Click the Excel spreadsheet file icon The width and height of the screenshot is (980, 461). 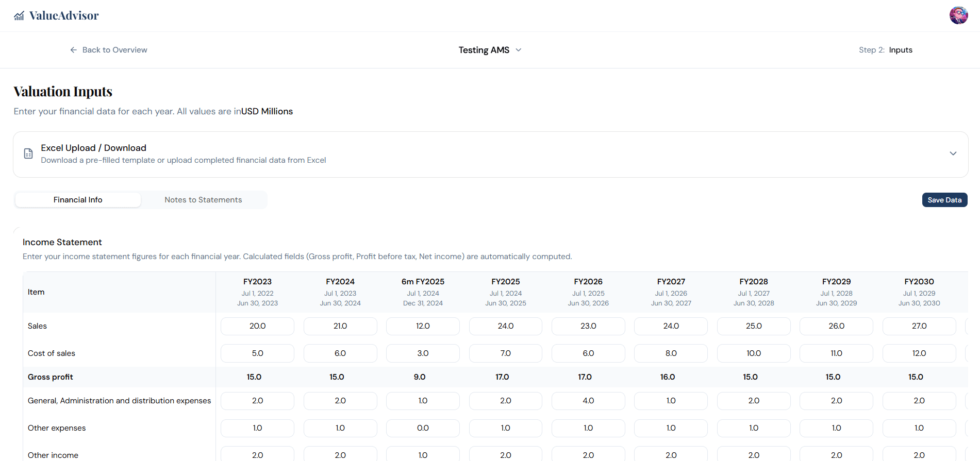point(28,153)
